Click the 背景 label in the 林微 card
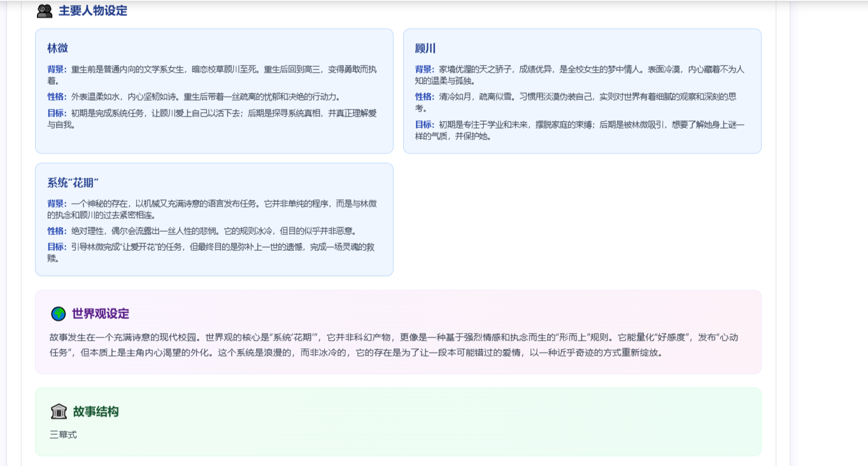Image resolution: width=868 pixels, height=466 pixels. (x=55, y=69)
